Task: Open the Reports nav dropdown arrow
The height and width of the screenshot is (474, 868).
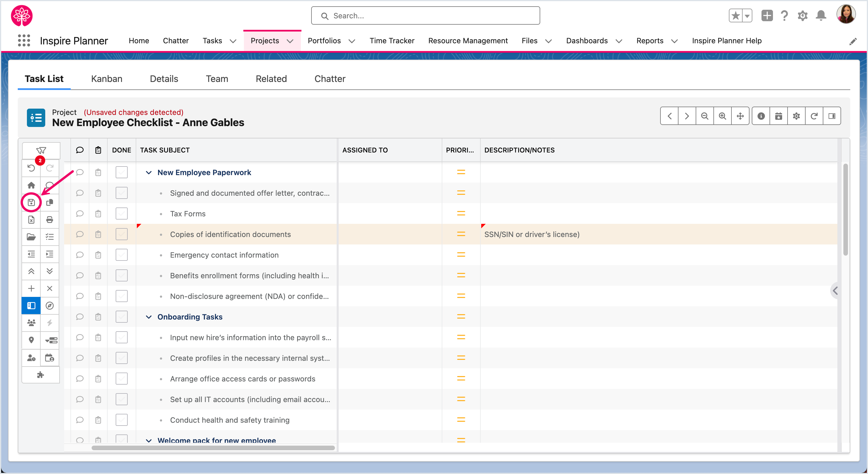Action: [674, 41]
